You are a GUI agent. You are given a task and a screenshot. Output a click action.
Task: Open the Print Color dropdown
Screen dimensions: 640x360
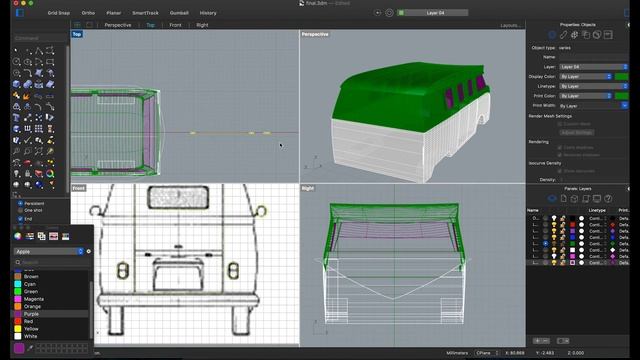point(586,96)
